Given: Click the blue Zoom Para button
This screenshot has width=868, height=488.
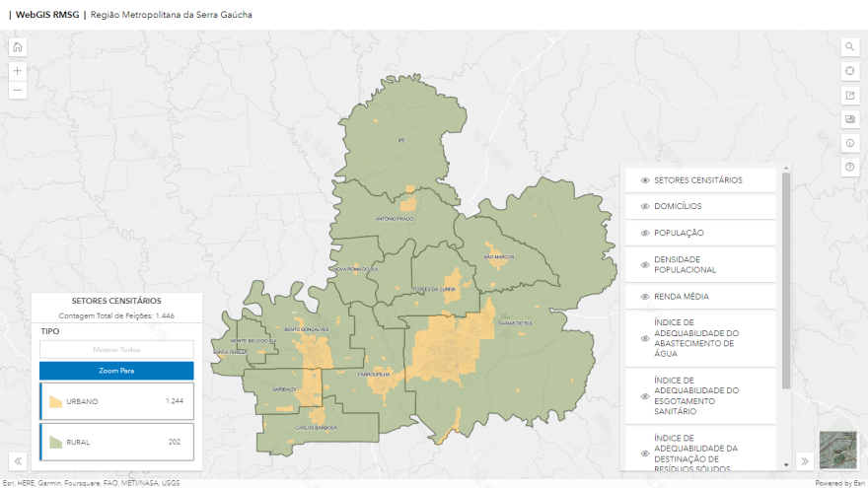Looking at the screenshot, I should [116, 371].
